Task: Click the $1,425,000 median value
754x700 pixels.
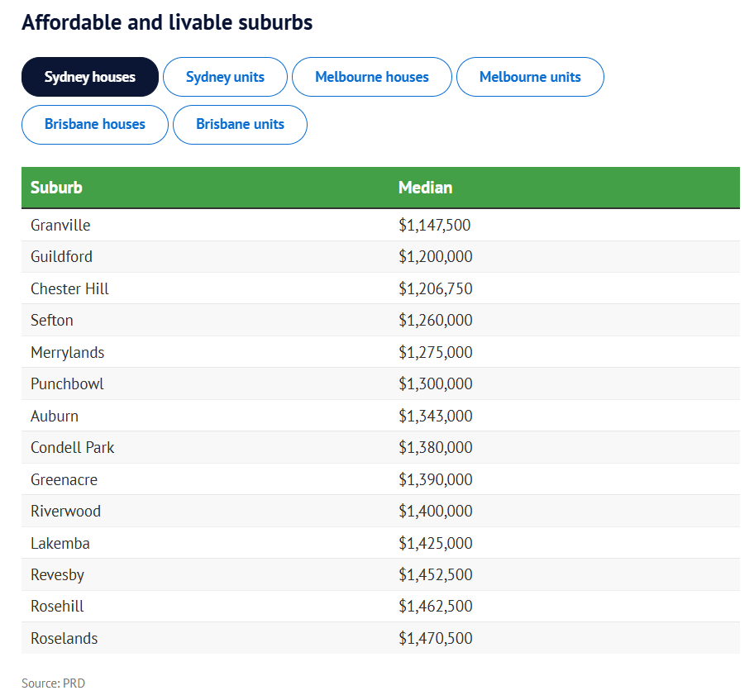Action: point(435,543)
